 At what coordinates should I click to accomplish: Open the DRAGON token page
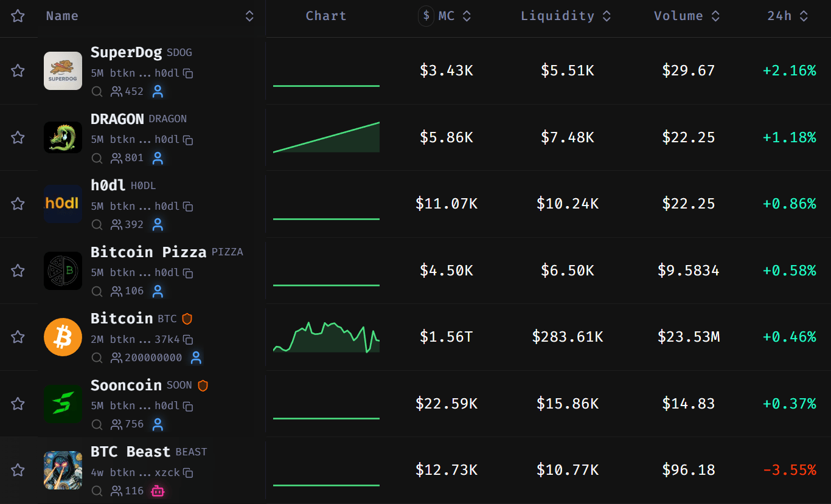coord(117,119)
